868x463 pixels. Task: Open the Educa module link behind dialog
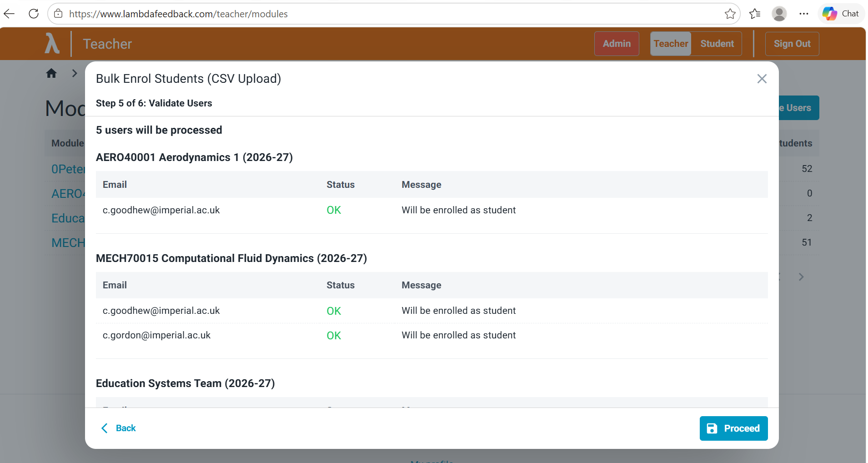click(x=68, y=218)
